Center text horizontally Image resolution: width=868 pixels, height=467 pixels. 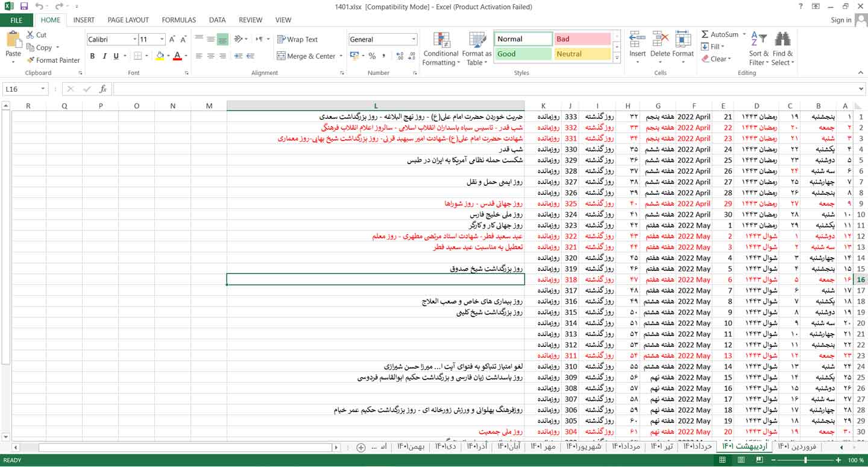click(x=211, y=56)
